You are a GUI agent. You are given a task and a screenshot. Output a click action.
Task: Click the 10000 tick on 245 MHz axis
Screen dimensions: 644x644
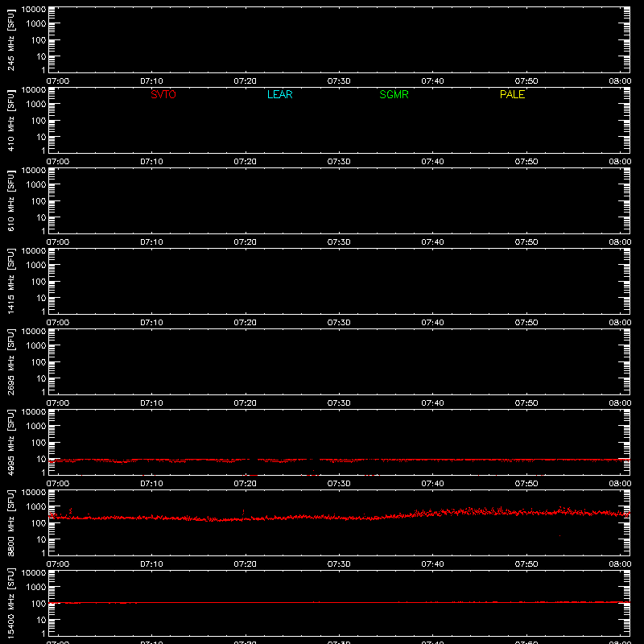click(x=34, y=10)
